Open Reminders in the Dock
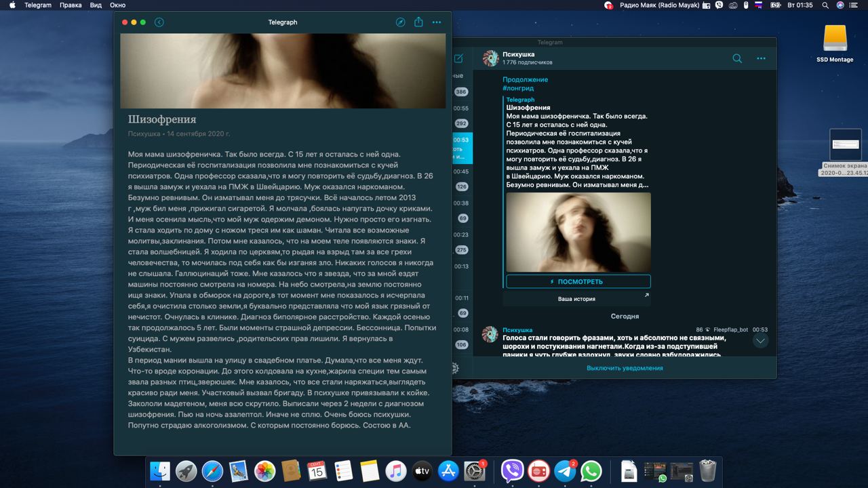The image size is (868, 488). pos(343,471)
